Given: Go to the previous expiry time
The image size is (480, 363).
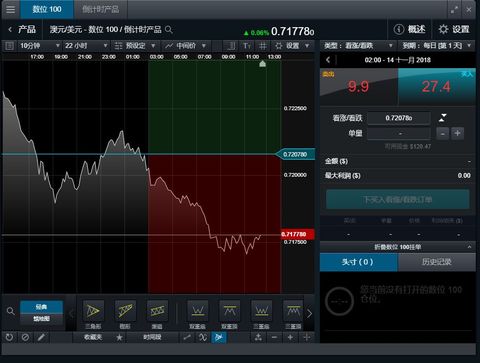Looking at the screenshot, I should coord(328,60).
